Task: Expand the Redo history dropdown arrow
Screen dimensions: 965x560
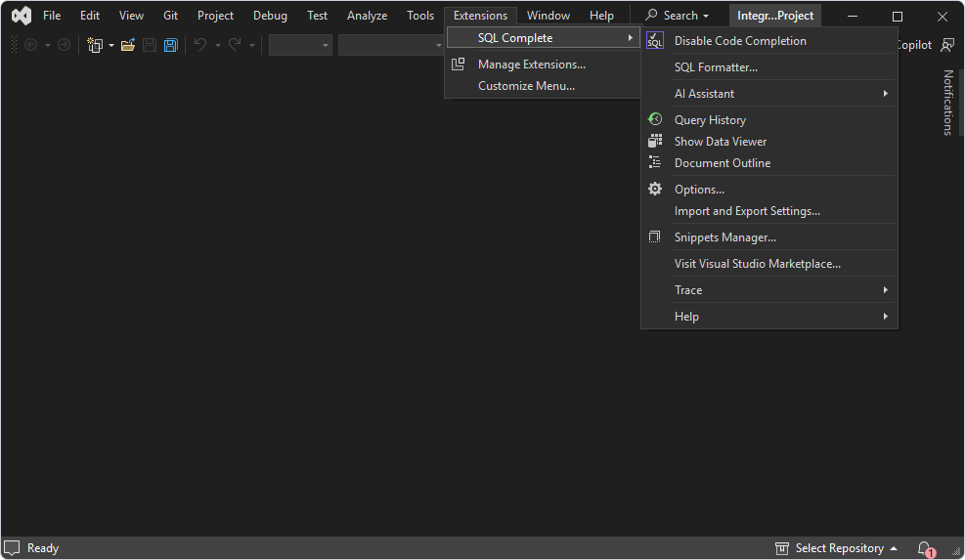Action: [x=252, y=45]
